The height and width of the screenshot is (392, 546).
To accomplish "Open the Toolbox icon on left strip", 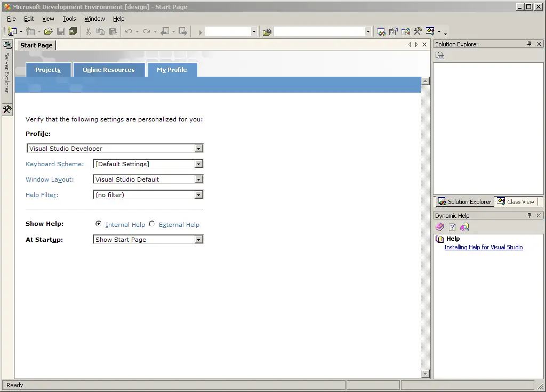I will tap(7, 110).
